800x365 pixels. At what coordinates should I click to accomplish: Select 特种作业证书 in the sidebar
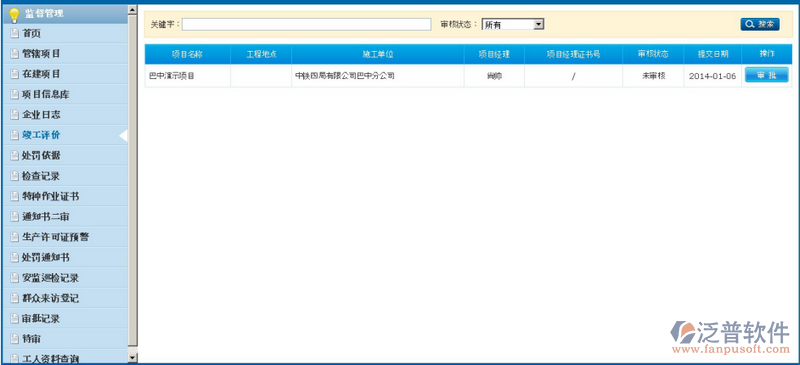pyautogui.click(x=65, y=197)
